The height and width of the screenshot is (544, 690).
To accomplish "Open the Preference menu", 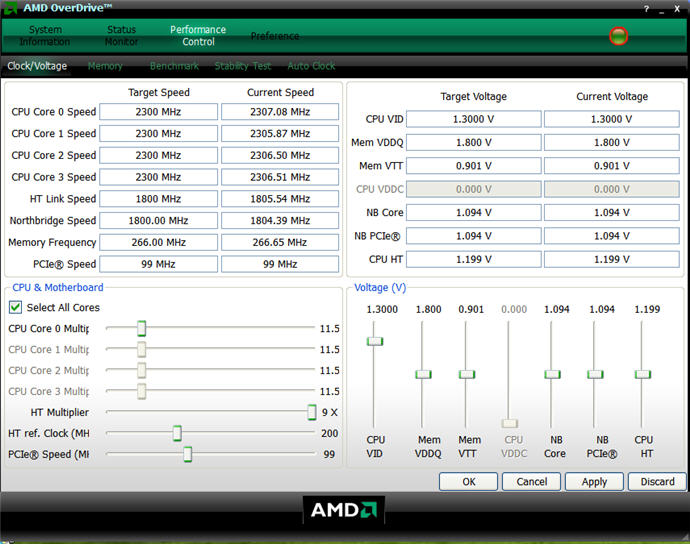I will (275, 36).
